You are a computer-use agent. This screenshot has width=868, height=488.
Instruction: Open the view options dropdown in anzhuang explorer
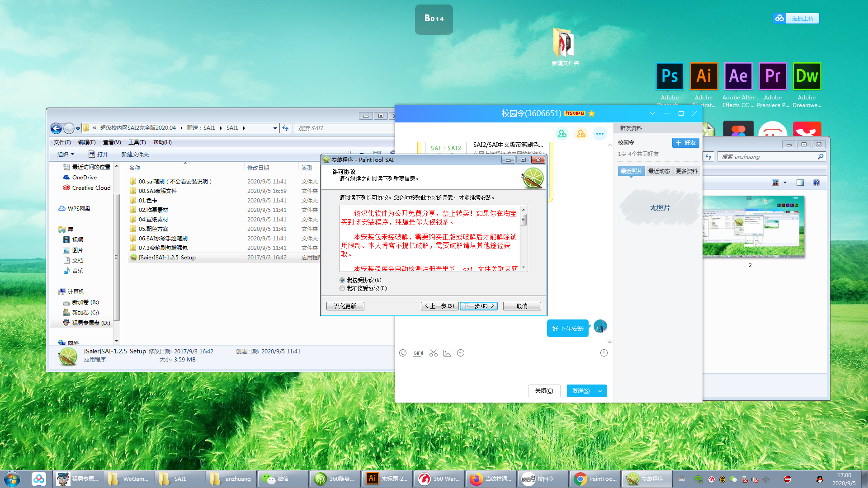tap(785, 183)
